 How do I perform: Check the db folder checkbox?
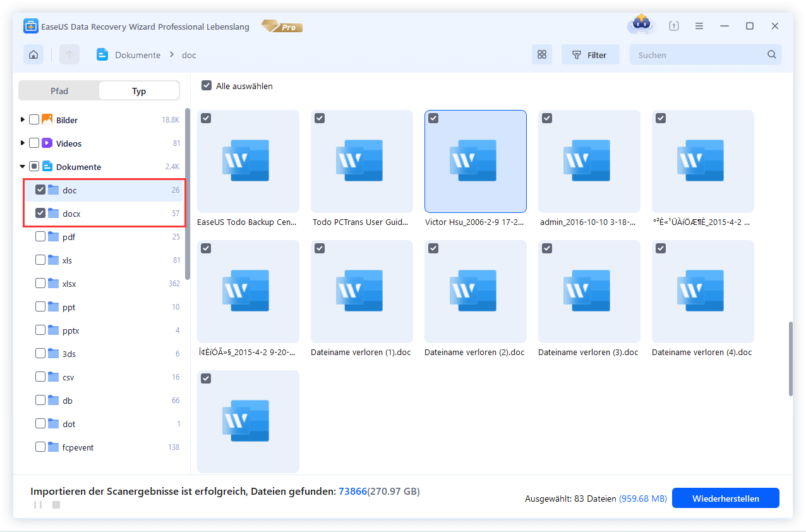pyautogui.click(x=40, y=400)
